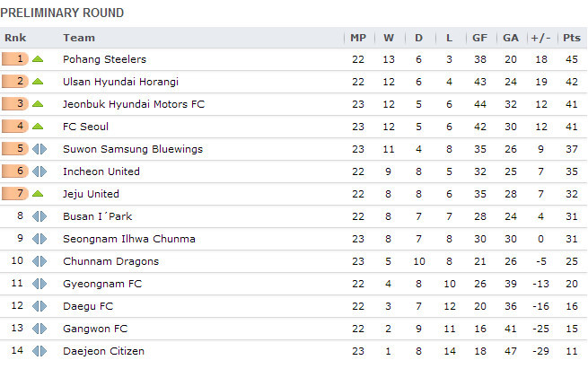The width and height of the screenshot is (588, 369).
Task: Click the unchanged-position arrows icon beside Busan I´Park
Action: (x=38, y=216)
